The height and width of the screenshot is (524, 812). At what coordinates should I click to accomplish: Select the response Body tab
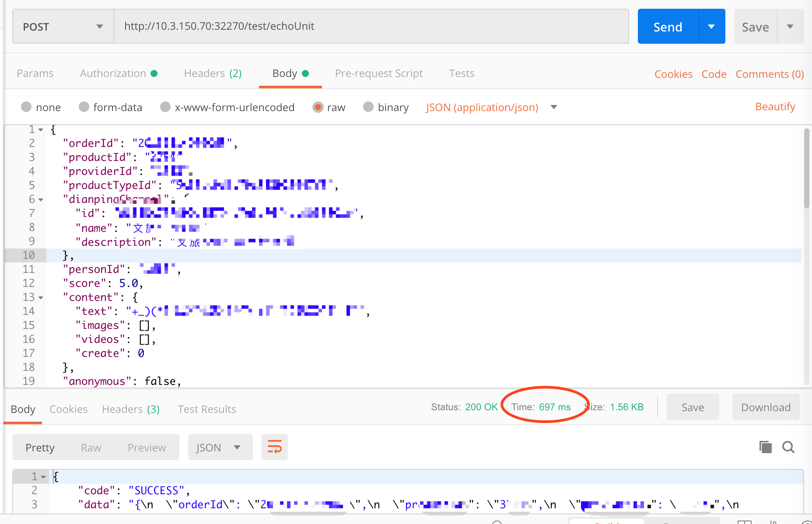point(23,409)
